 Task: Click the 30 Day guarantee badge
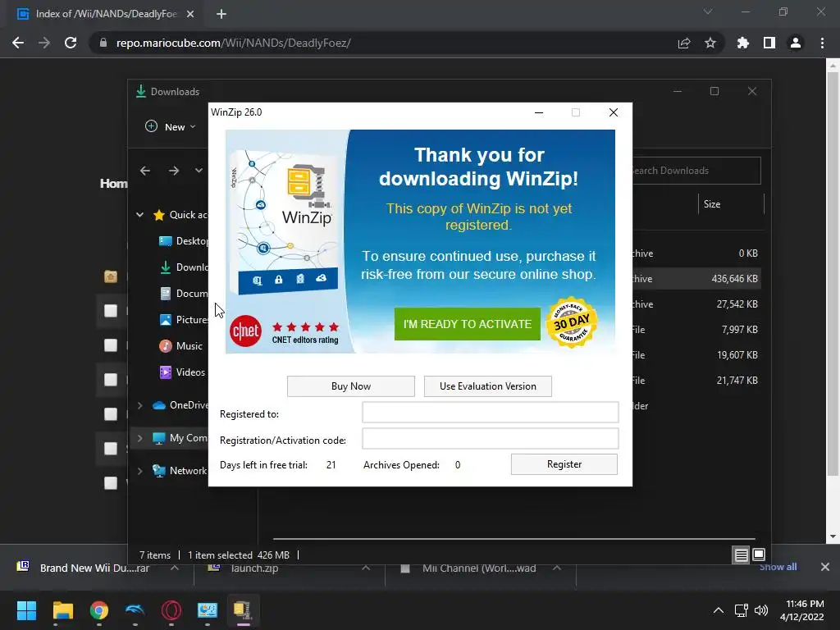(571, 322)
